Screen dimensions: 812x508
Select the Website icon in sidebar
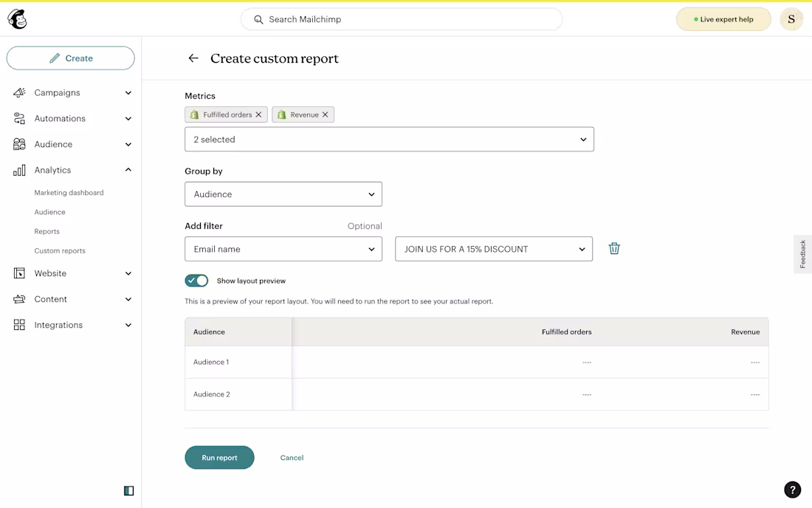pos(19,273)
